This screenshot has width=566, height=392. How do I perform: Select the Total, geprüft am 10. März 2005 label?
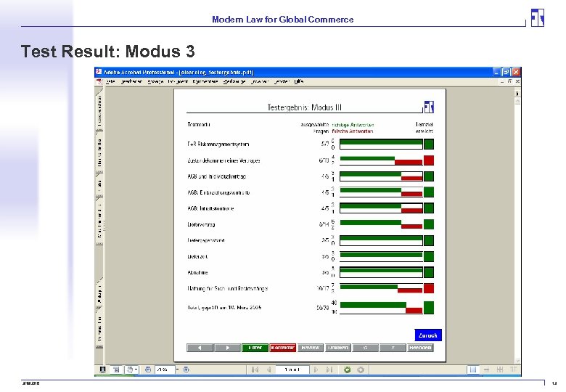[224, 308]
